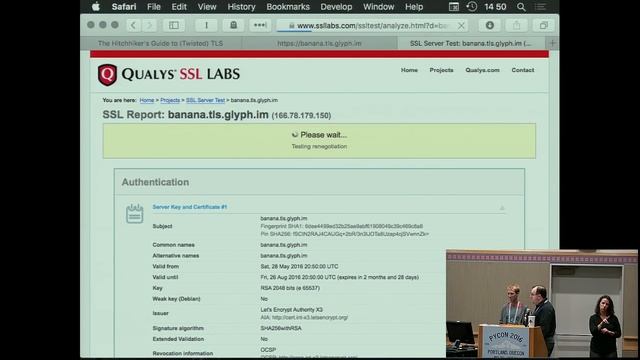Open the File menu
The image size is (640, 360).
coord(153,7)
